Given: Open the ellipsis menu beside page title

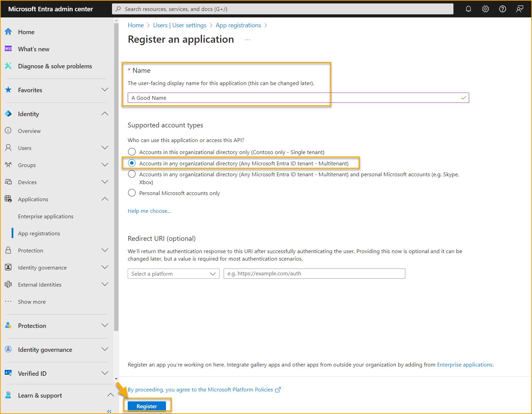Looking at the screenshot, I should [248, 40].
